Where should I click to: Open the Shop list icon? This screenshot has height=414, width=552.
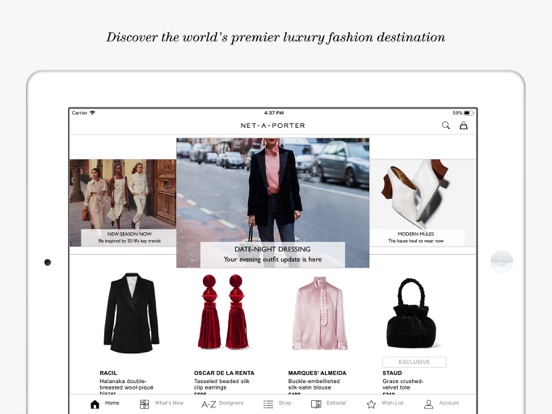268,404
